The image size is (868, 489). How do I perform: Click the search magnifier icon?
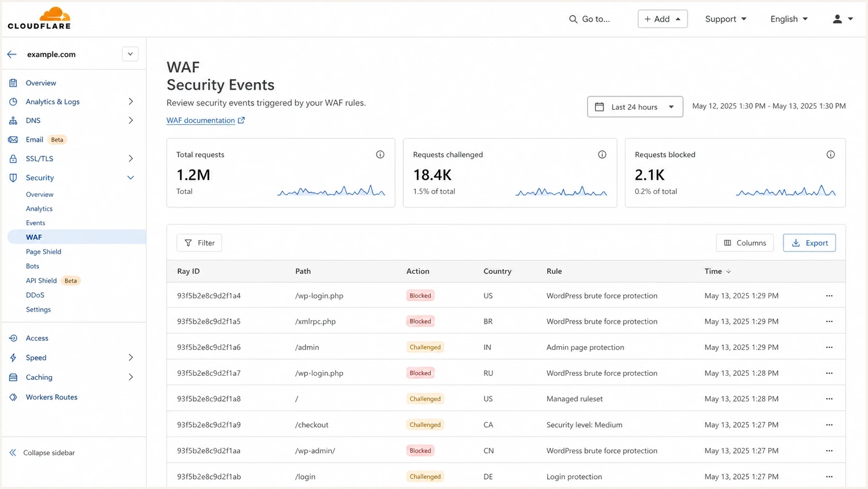(573, 19)
